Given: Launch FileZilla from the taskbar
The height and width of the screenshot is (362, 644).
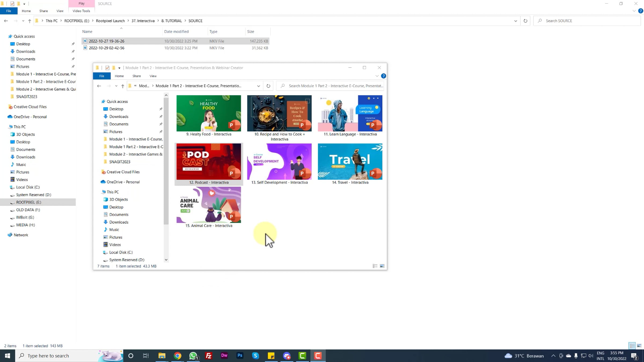Looking at the screenshot, I should tap(208, 356).
